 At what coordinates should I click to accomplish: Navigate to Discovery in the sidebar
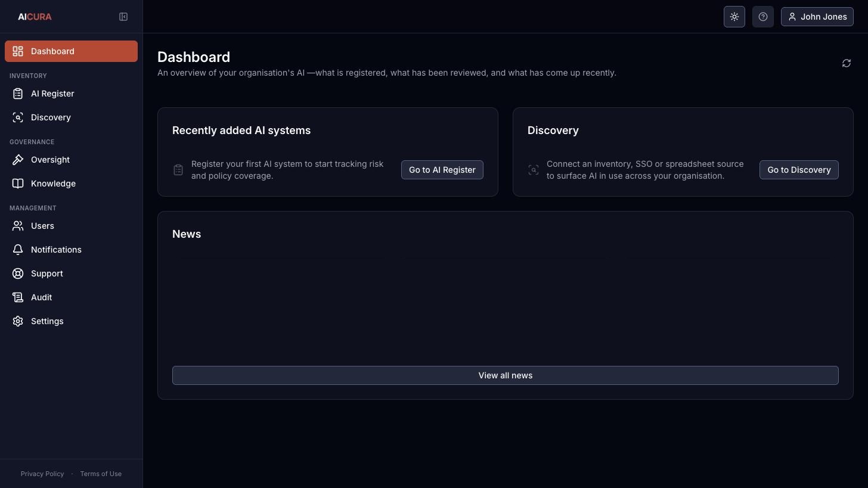coord(71,117)
